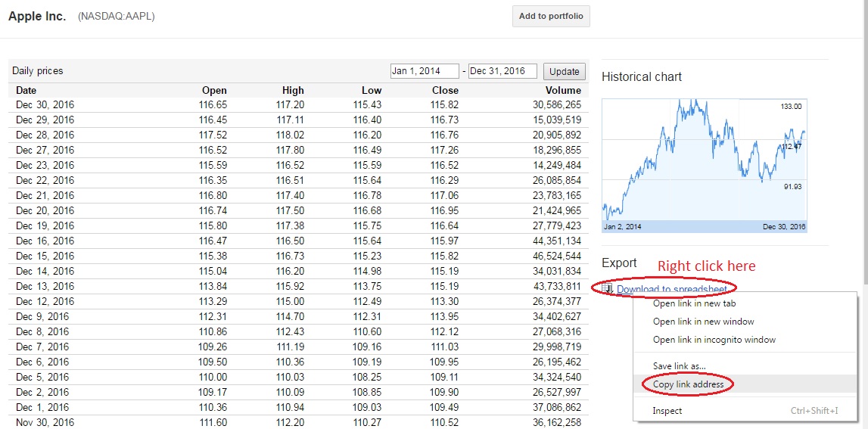Image resolution: width=868 pixels, height=429 pixels.
Task: Click the 133.00 label on the chart
Action: 792,106
